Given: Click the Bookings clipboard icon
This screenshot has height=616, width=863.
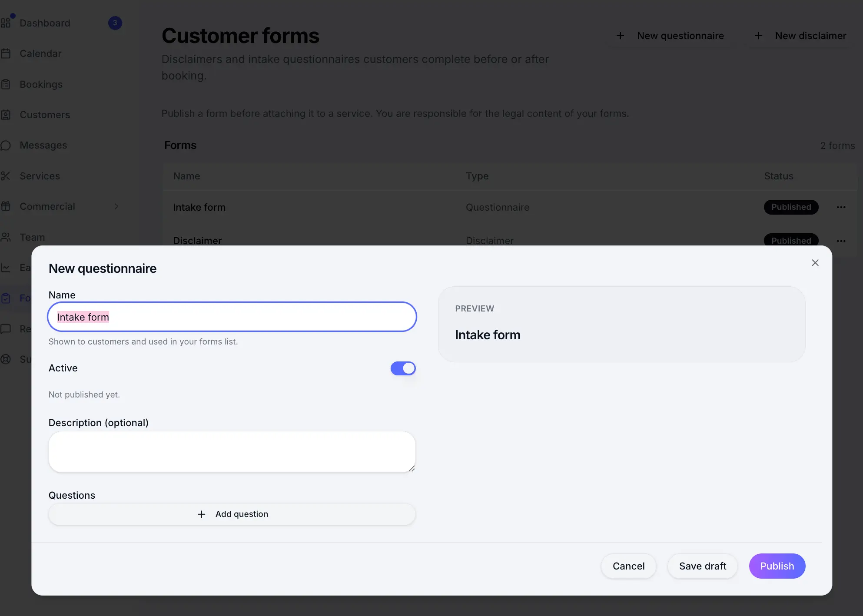Looking at the screenshot, I should (6, 84).
